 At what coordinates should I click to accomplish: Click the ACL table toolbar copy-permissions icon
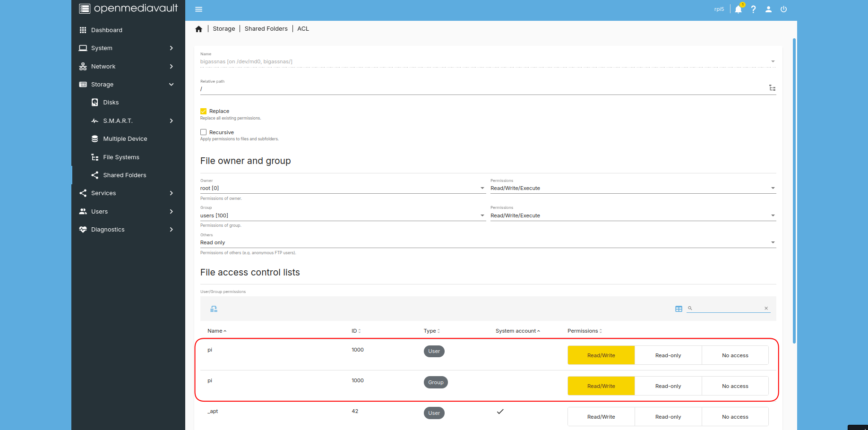click(x=214, y=309)
